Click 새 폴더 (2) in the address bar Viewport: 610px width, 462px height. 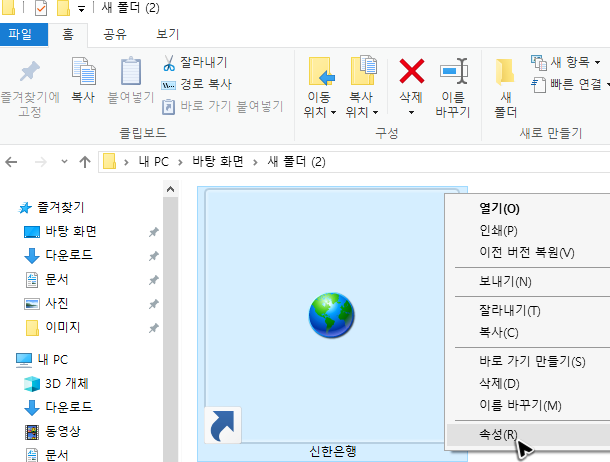tap(296, 161)
